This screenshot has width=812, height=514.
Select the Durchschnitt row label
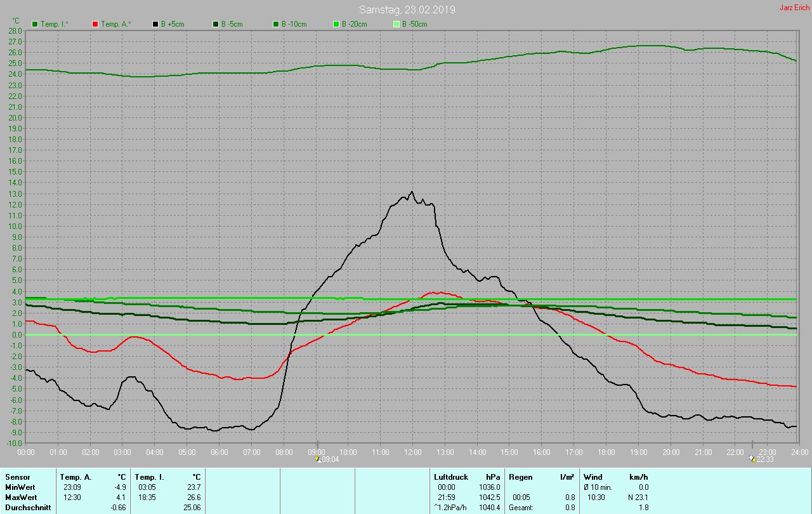pyautogui.click(x=27, y=508)
